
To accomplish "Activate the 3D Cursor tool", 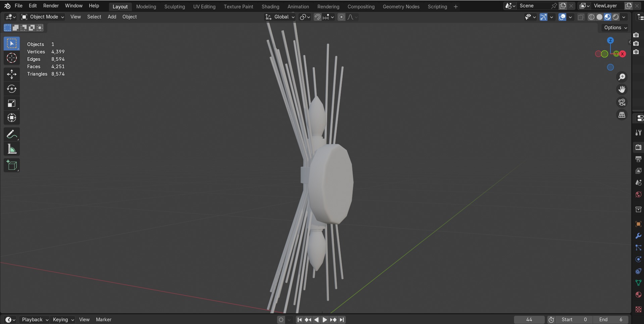I will [x=12, y=58].
